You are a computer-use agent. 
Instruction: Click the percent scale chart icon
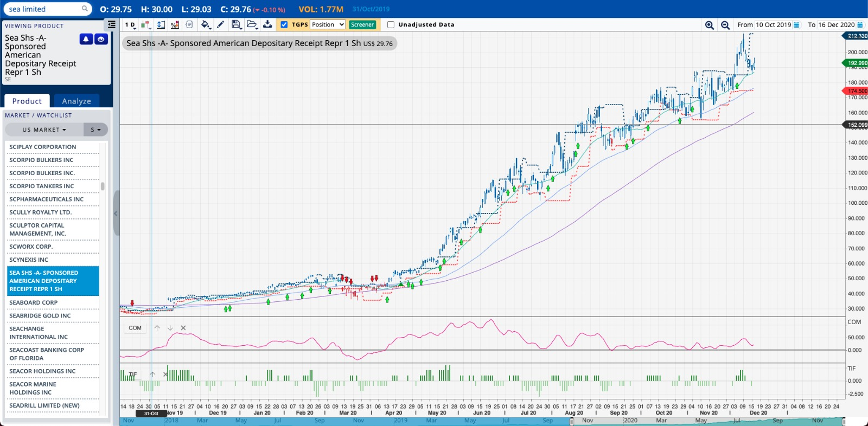coord(175,24)
